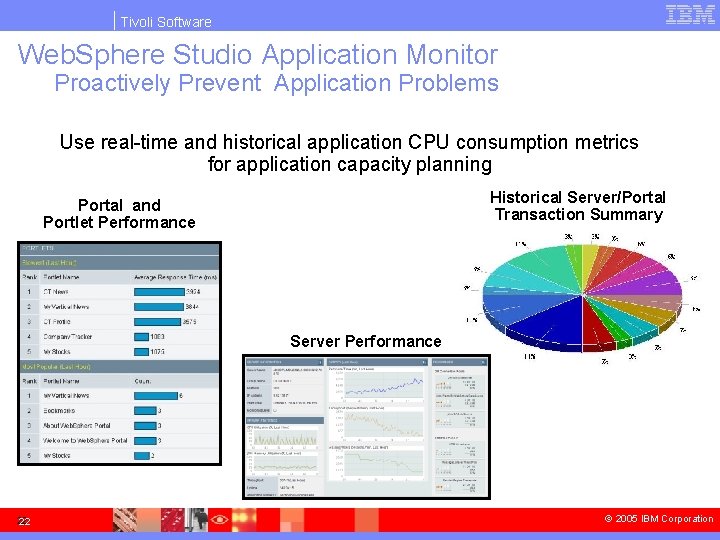Select the 'CT Profile' portlet row

tap(119, 322)
